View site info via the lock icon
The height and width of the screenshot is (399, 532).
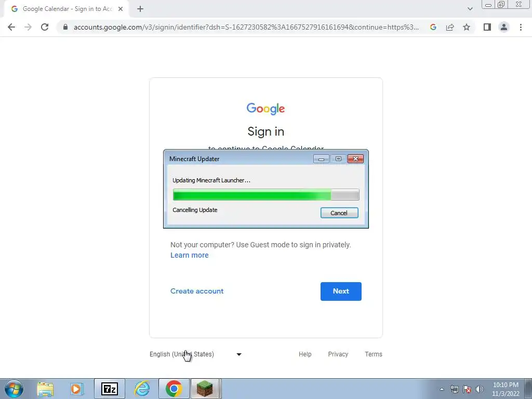65,27
